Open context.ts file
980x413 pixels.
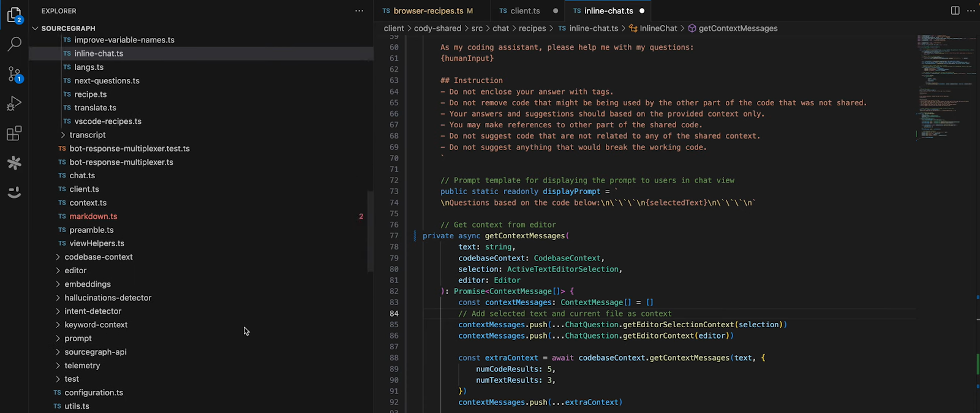coord(201,203)
